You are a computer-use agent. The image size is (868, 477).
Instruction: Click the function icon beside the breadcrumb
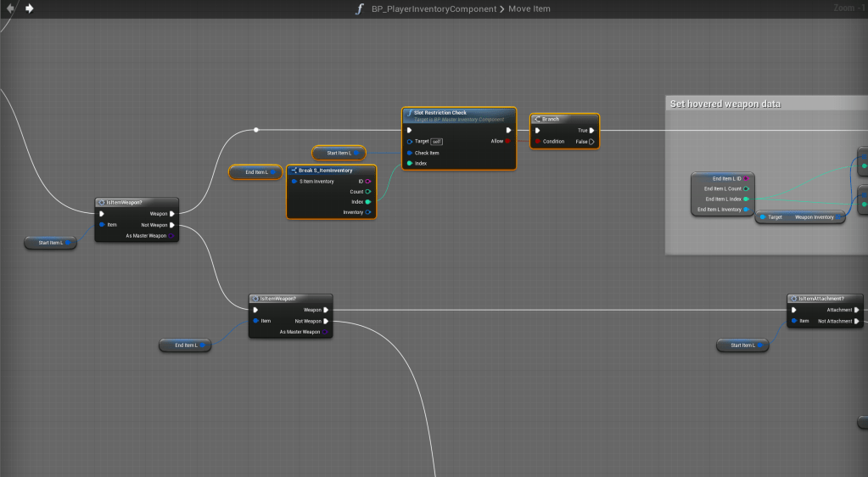point(360,8)
